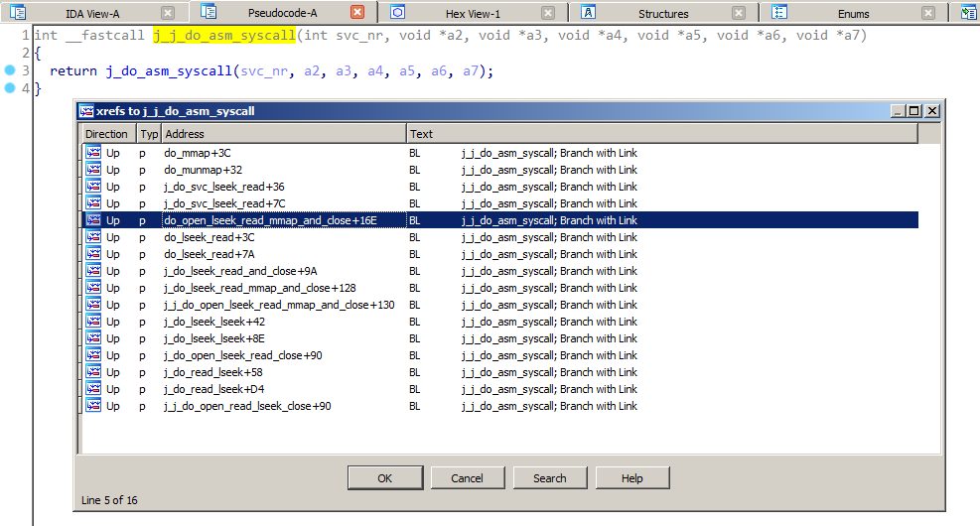The height and width of the screenshot is (526, 980).
Task: Close the Enums tab
Action: [928, 13]
